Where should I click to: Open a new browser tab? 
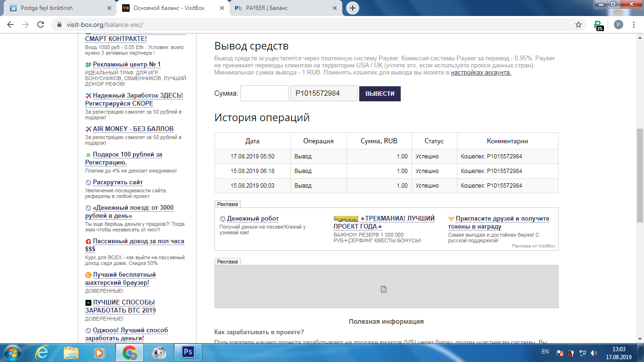pyautogui.click(x=352, y=8)
